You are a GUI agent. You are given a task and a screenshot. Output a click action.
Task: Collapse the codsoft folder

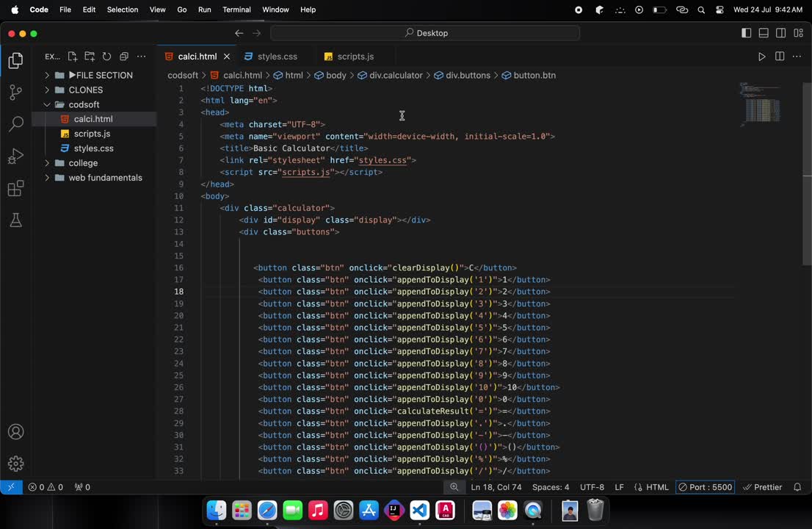click(94, 104)
